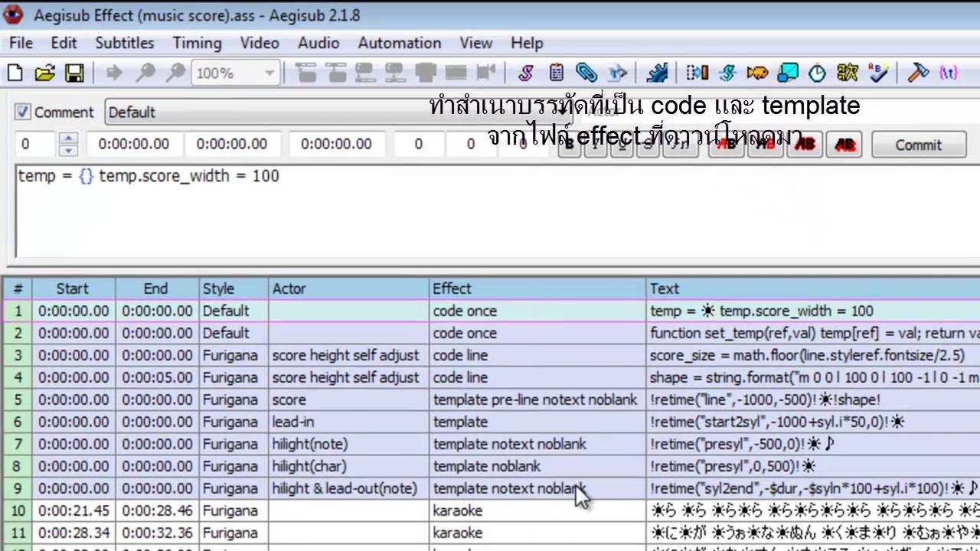The width and height of the screenshot is (980, 551).
Task: Run the Spell Checker icon
Action: [x=878, y=73]
